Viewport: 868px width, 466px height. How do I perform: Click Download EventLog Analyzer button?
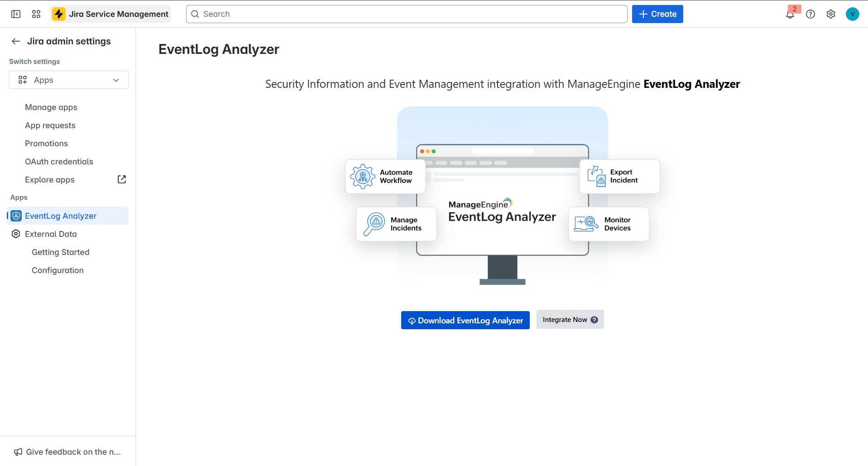[465, 320]
